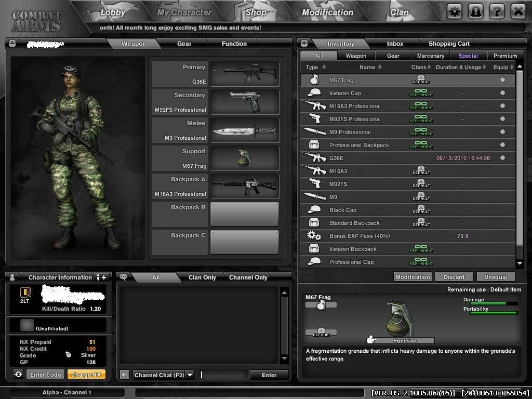Click the Modification button below inventory
This screenshot has height=399, width=532.
413,277
